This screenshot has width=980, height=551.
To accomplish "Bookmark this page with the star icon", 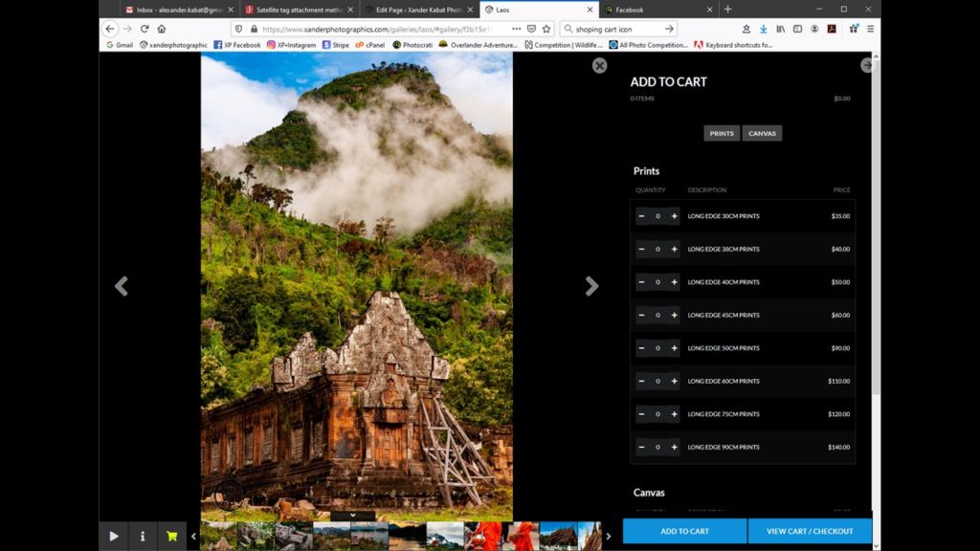I will [x=546, y=29].
